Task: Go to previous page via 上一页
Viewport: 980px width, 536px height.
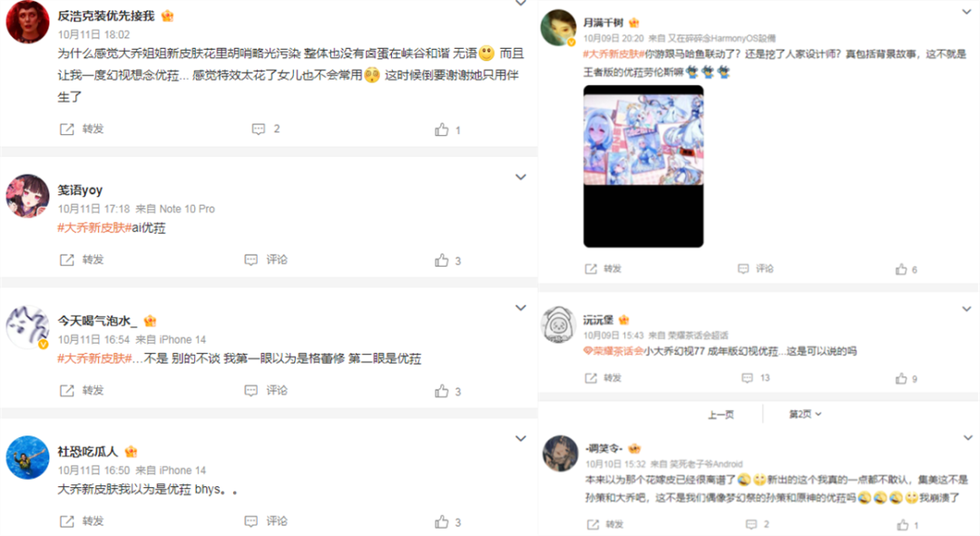Action: 720,414
